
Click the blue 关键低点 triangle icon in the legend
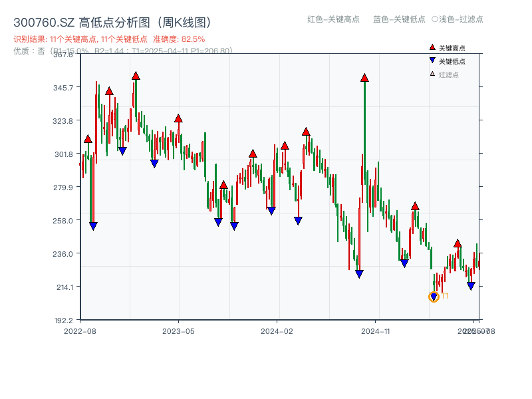pos(431,59)
